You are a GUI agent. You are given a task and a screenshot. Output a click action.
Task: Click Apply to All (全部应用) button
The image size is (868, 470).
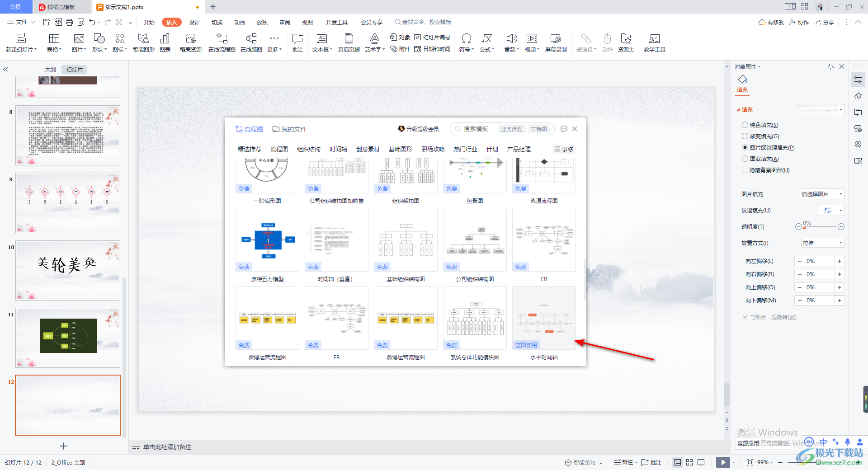point(748,443)
